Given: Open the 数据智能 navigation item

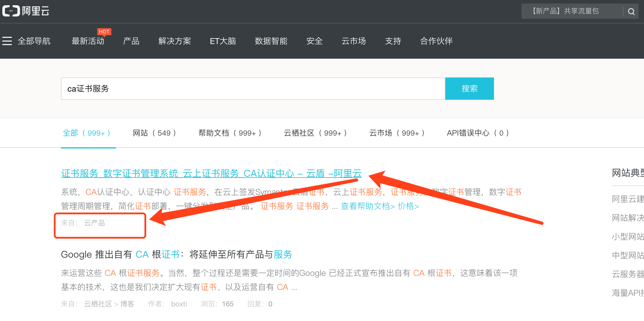Looking at the screenshot, I should coord(271,41).
